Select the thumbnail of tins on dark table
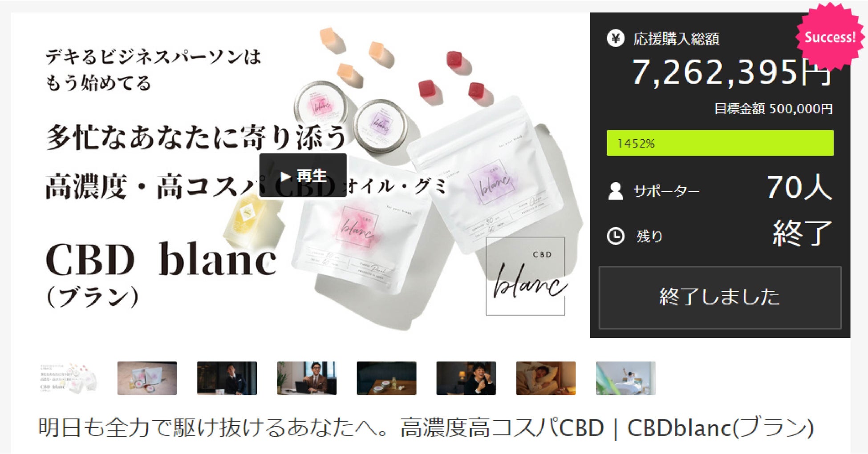 [x=386, y=378]
